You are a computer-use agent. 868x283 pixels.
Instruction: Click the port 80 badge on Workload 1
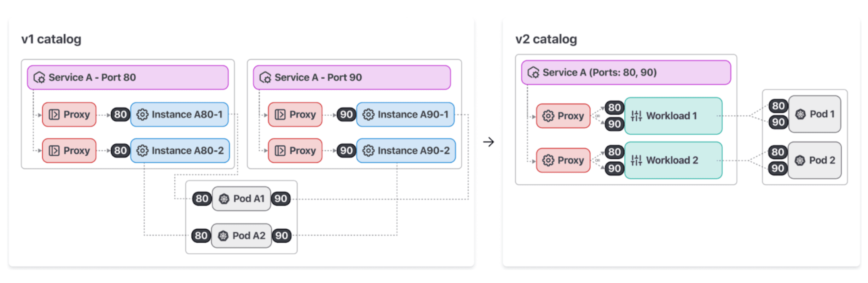pyautogui.click(x=615, y=107)
